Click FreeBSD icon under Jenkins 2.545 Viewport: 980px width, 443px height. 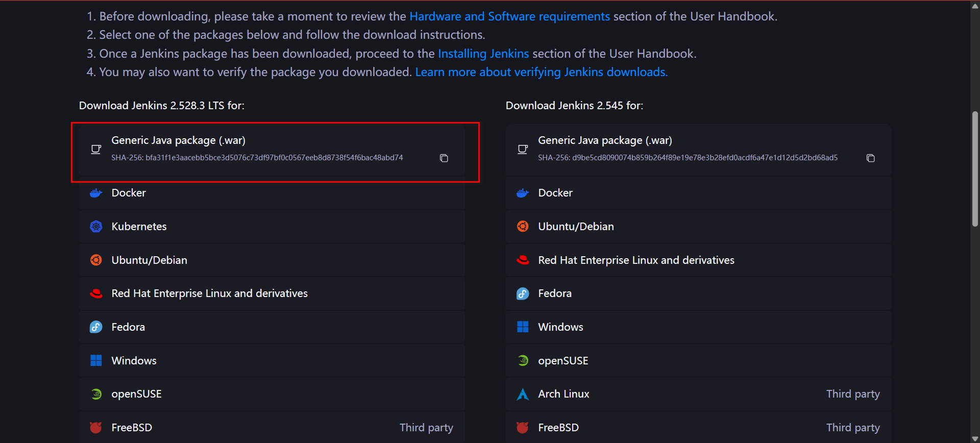click(x=523, y=428)
